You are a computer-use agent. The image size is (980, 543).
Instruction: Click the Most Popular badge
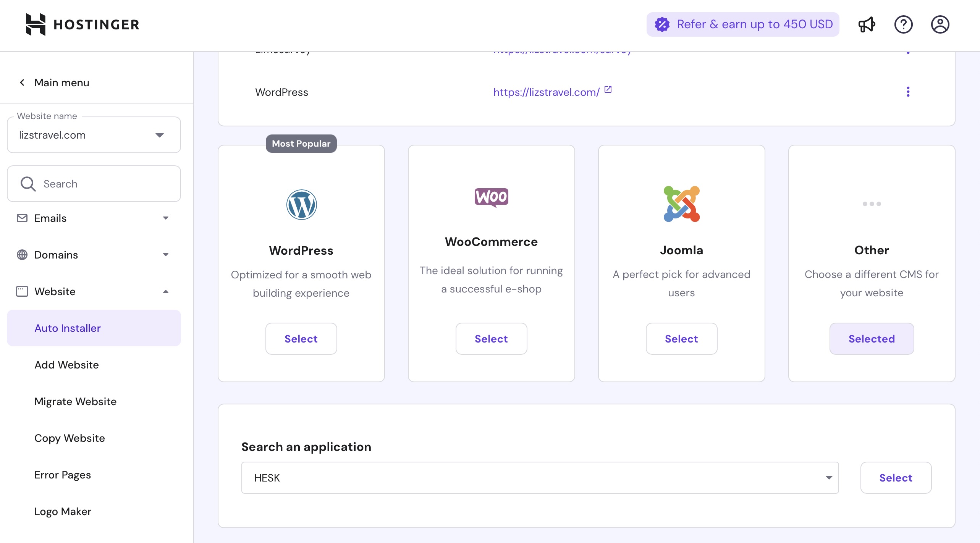[301, 144]
